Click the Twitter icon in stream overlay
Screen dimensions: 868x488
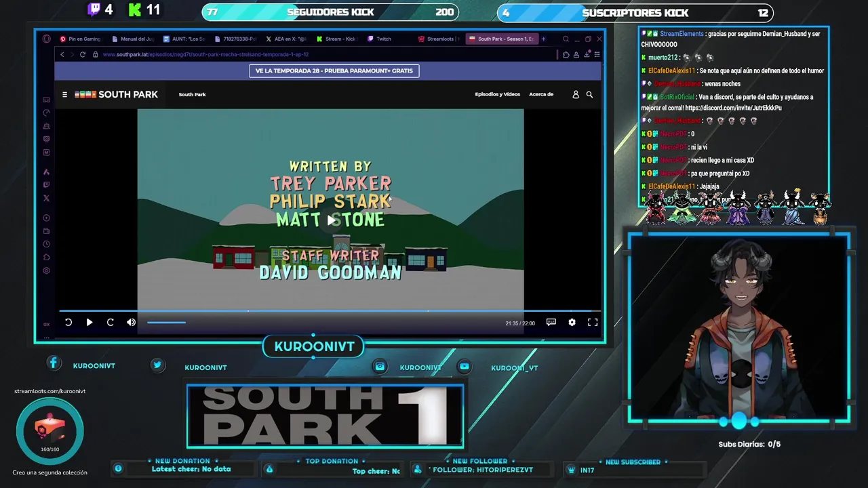pyautogui.click(x=157, y=365)
